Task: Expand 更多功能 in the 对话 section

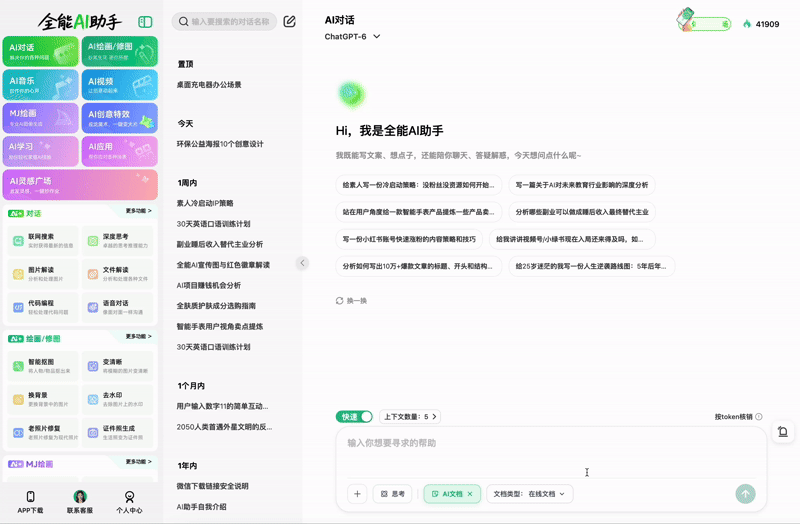Action: 138,211
